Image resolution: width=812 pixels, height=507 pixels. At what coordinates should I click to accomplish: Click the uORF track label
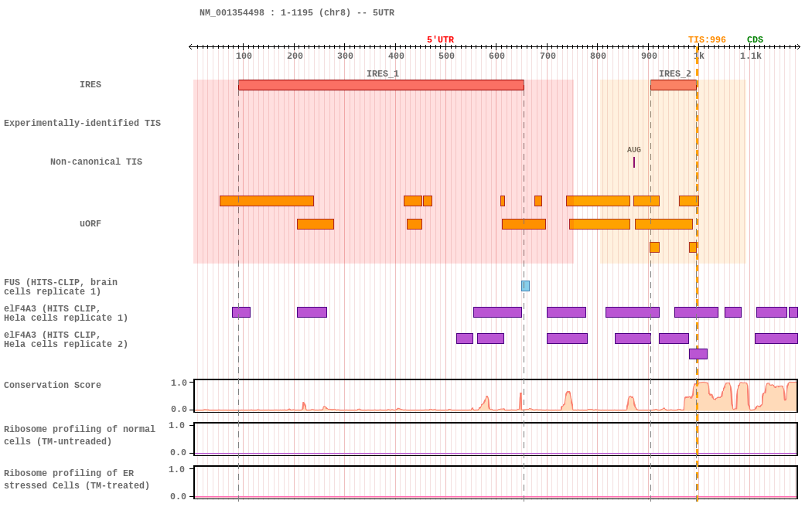click(90, 223)
